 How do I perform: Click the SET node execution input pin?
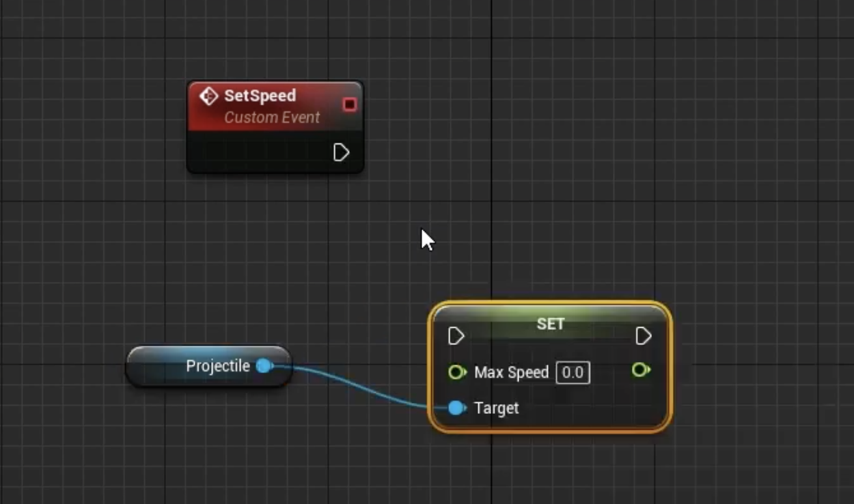456,336
